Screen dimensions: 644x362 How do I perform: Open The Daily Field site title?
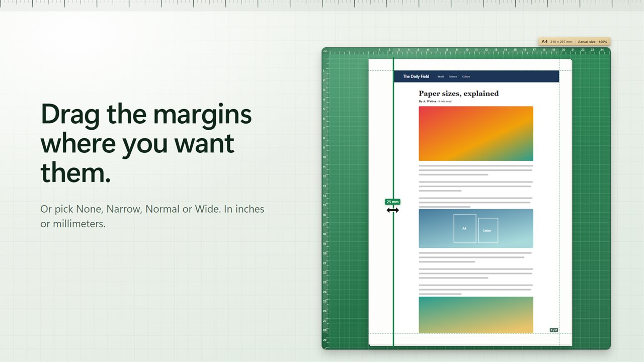(416, 76)
